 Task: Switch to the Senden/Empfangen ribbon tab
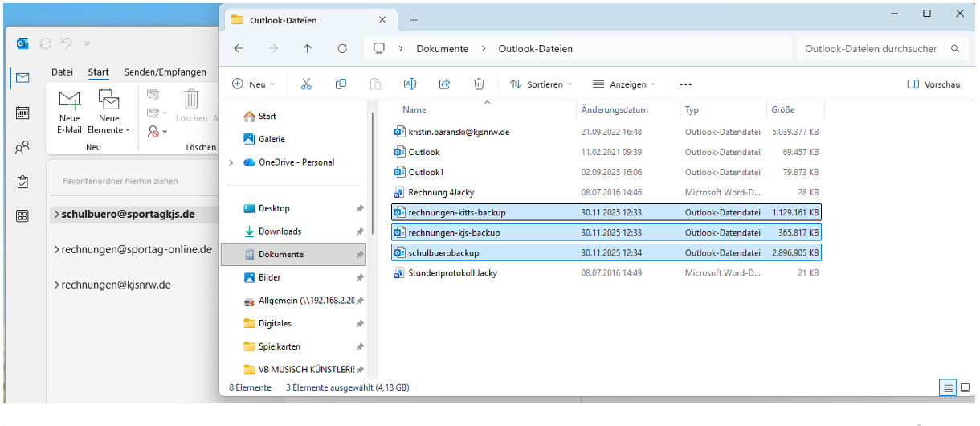point(165,72)
